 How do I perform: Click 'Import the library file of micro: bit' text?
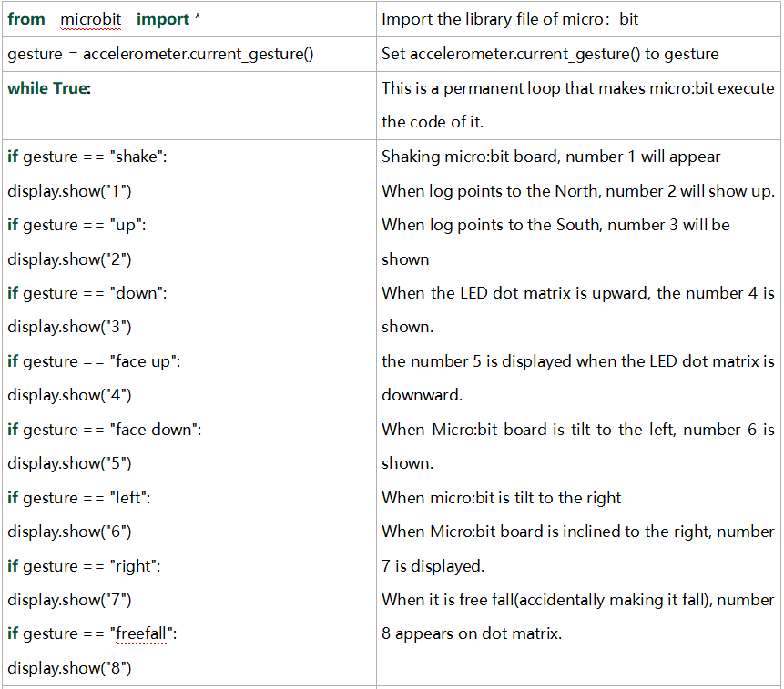[510, 19]
